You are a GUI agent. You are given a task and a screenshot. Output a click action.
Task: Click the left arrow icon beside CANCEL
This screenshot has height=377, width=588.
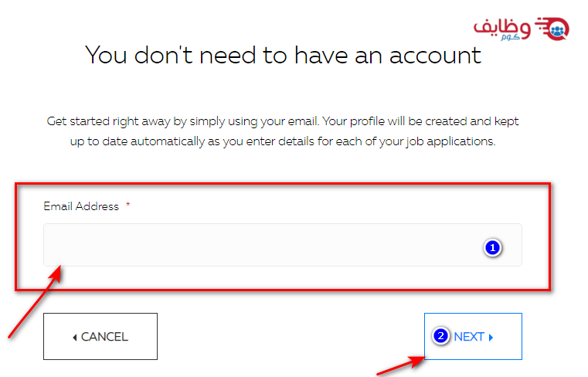75,338
